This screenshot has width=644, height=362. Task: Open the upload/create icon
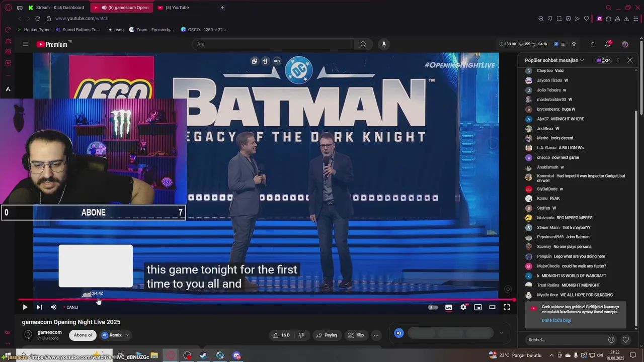[593, 44]
